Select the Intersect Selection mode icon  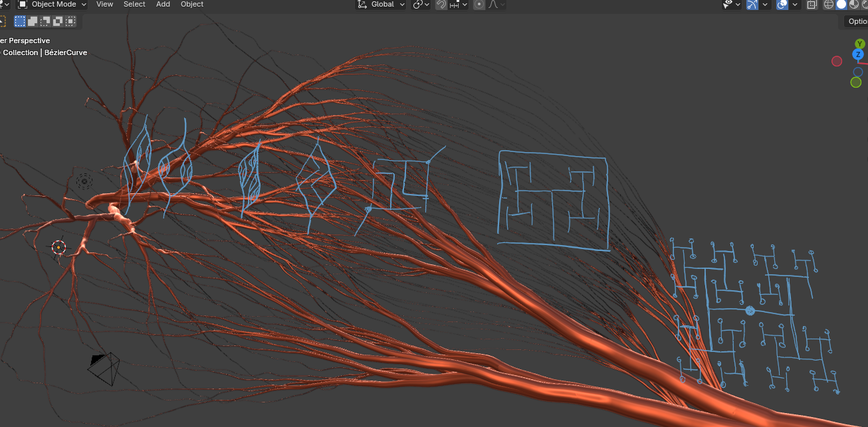pyautogui.click(x=70, y=21)
